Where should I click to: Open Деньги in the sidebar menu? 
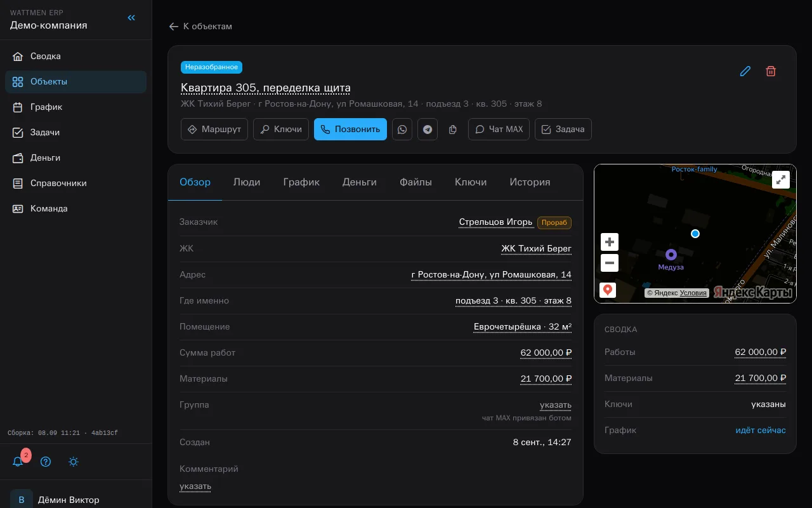[76, 158]
